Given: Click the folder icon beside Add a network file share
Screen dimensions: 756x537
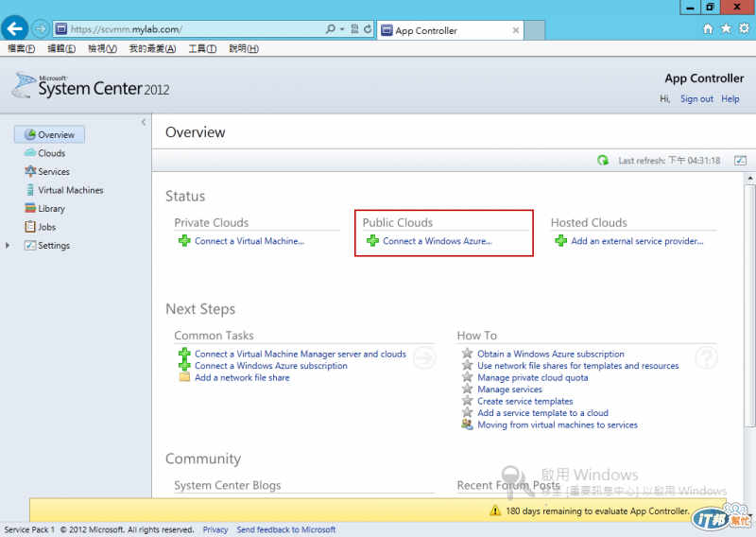Looking at the screenshot, I should pyautogui.click(x=184, y=377).
